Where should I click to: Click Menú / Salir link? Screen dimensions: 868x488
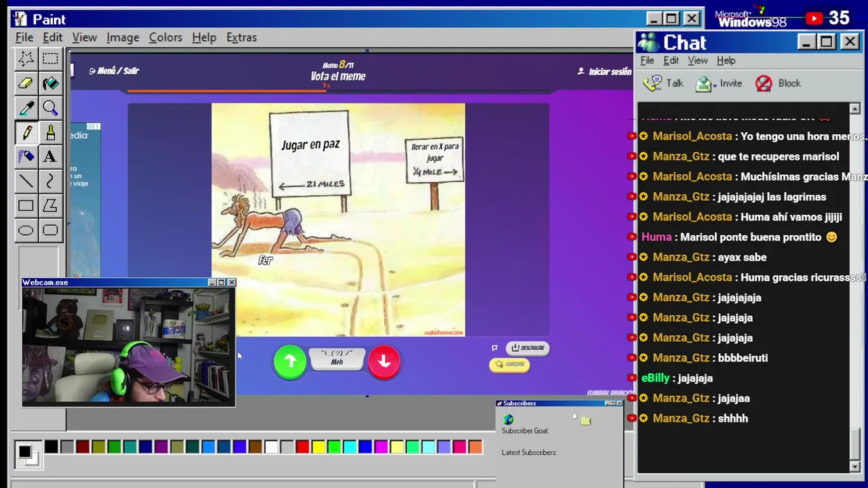(x=114, y=70)
